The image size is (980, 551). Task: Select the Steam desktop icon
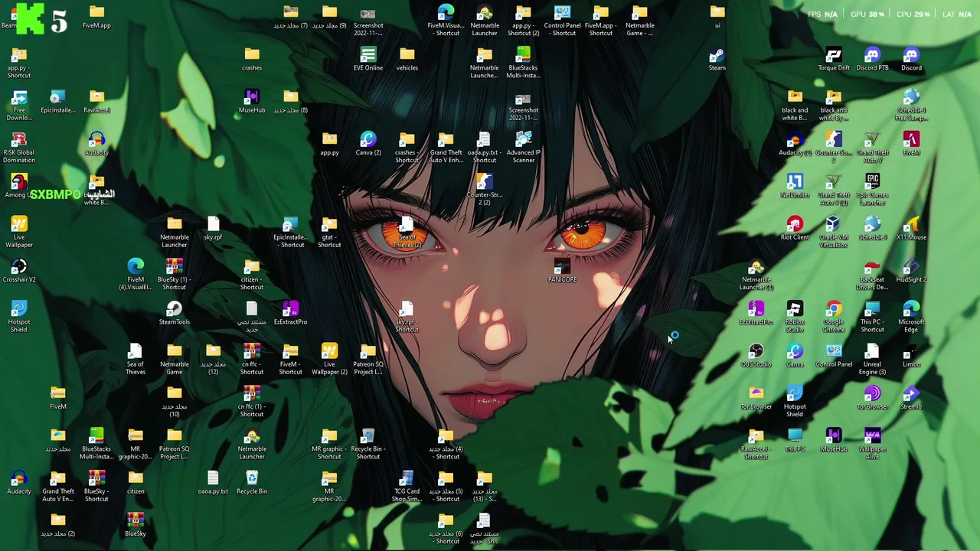(717, 59)
